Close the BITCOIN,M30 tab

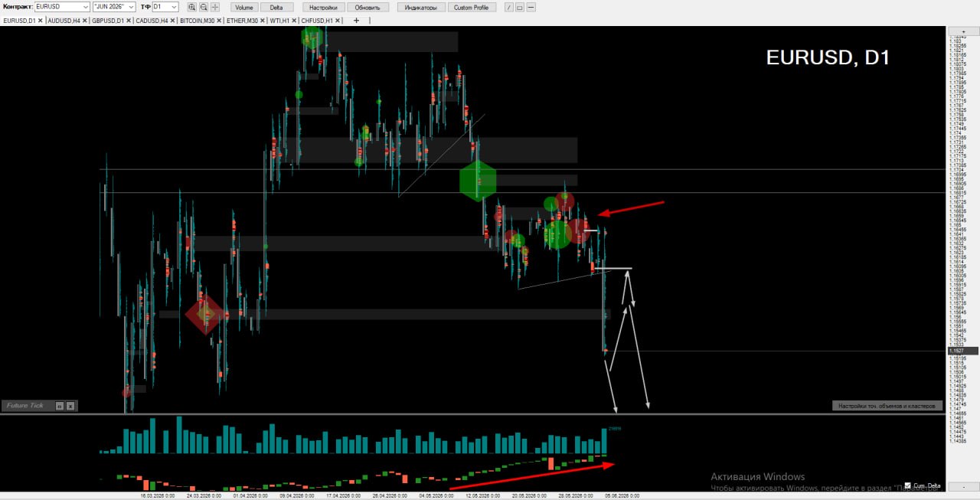pos(220,21)
